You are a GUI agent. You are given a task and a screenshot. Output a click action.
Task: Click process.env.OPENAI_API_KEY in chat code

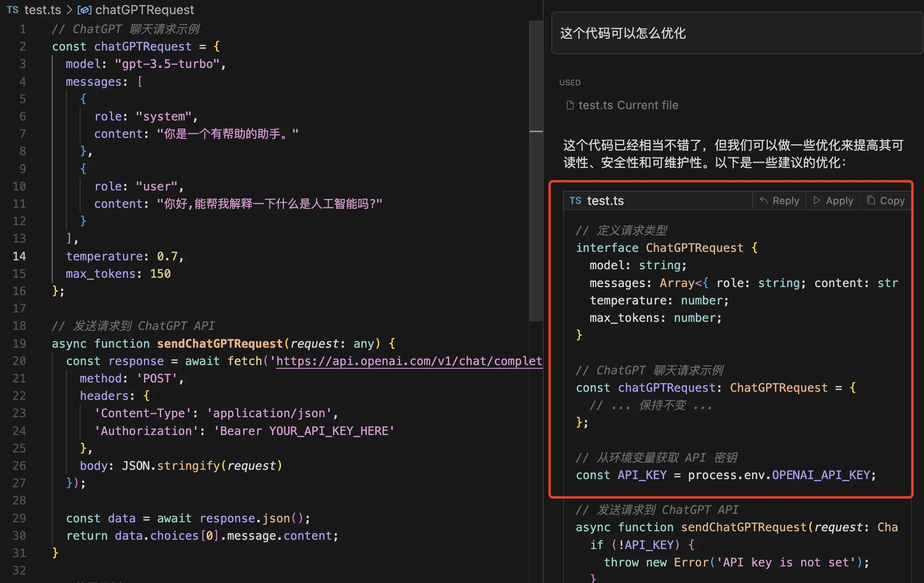[779, 475]
